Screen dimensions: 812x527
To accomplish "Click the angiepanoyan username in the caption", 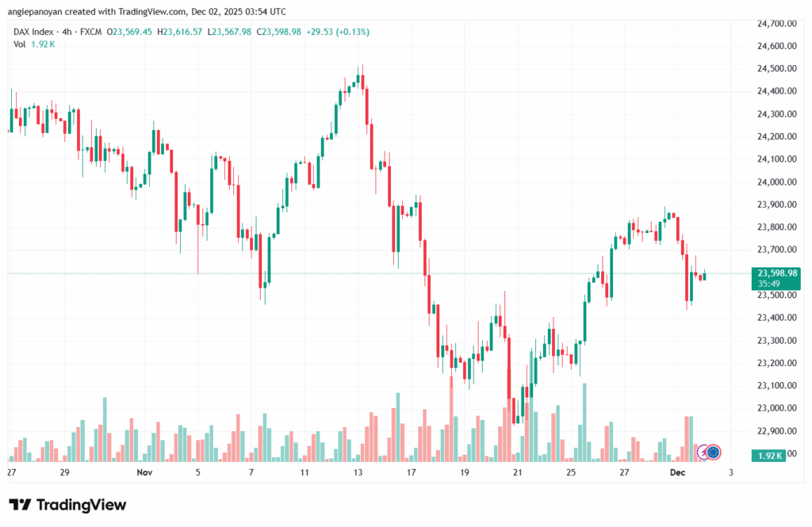I will pyautogui.click(x=40, y=12).
